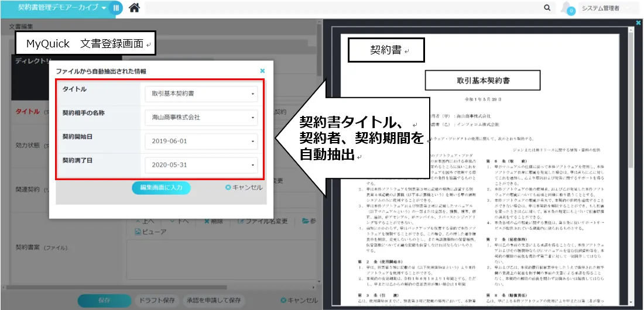This screenshot has height=310, width=644.
Task: Open the 契約相手の名称 dropdown
Action: [x=201, y=118]
